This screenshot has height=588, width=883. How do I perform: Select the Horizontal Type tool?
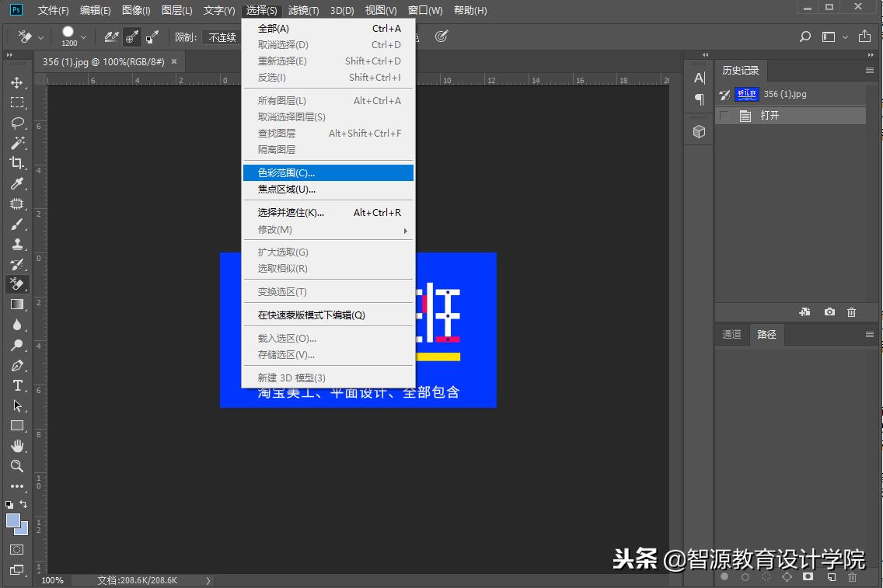pyautogui.click(x=17, y=385)
